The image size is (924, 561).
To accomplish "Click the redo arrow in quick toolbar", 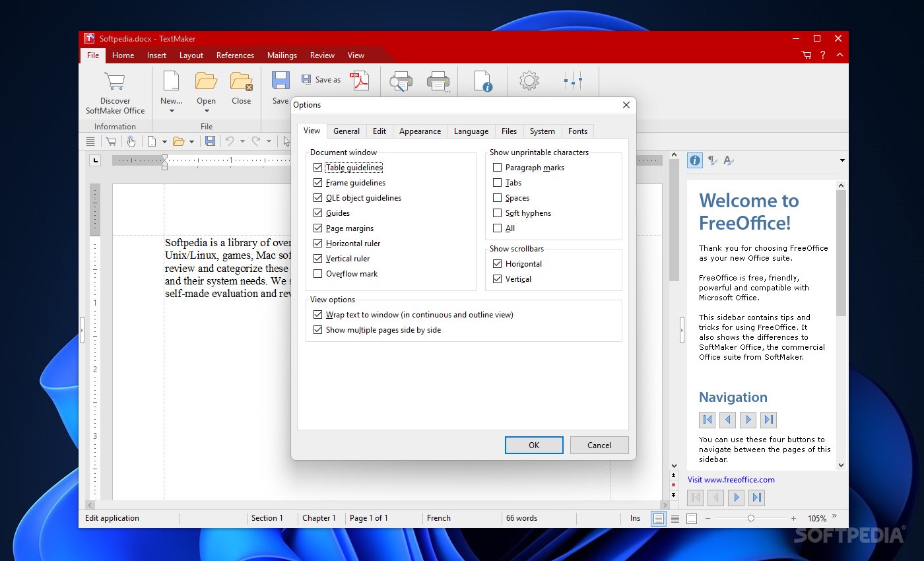I will click(x=256, y=141).
